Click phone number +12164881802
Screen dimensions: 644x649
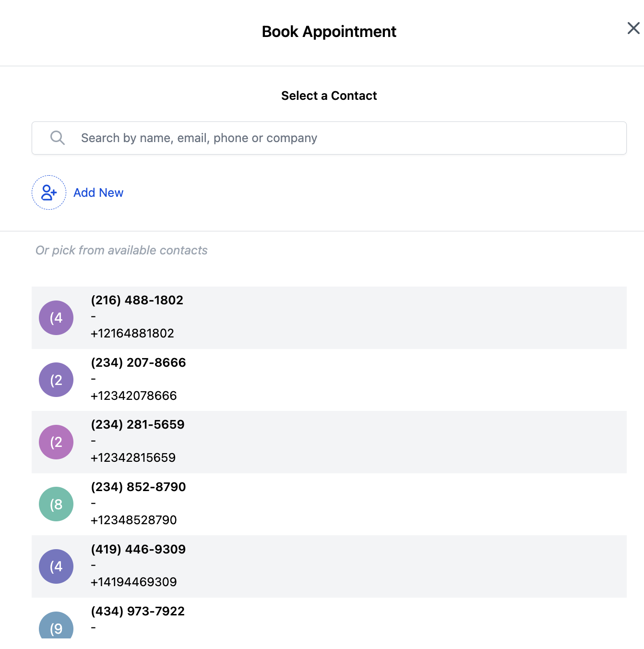pyautogui.click(x=132, y=333)
